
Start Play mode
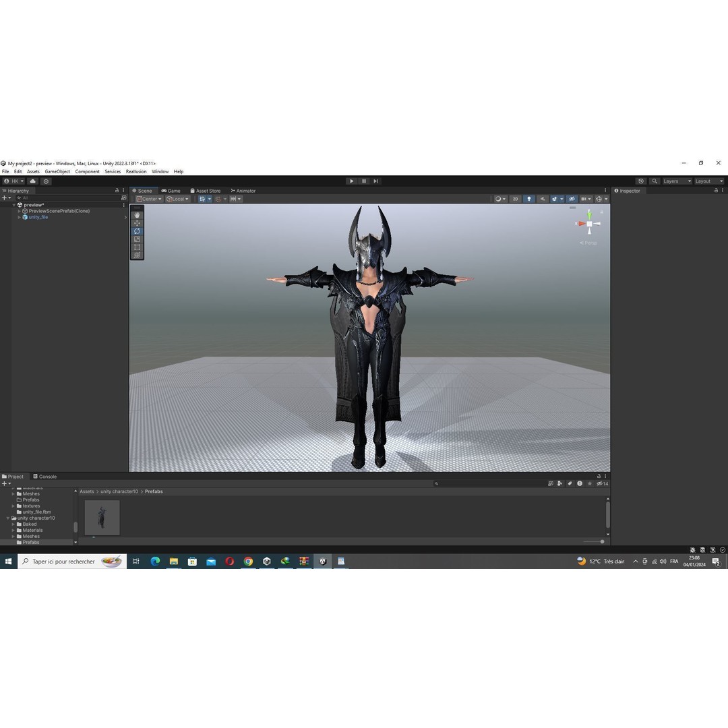coord(351,181)
